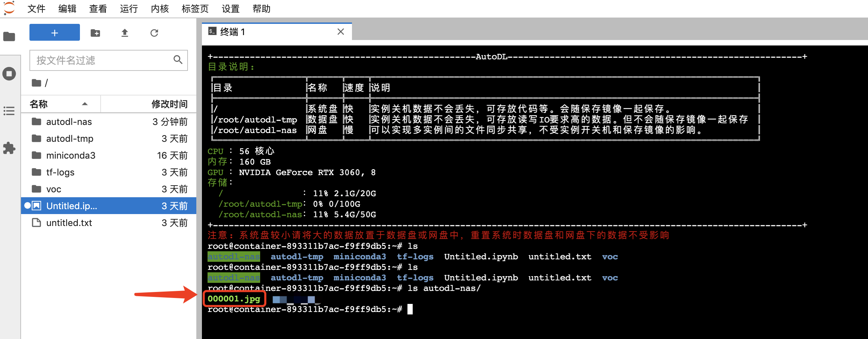Open the extension manager puzzle icon

point(9,148)
